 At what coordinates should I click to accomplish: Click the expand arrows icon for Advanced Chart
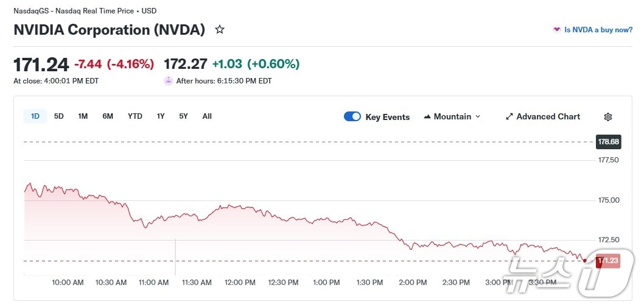coord(509,117)
